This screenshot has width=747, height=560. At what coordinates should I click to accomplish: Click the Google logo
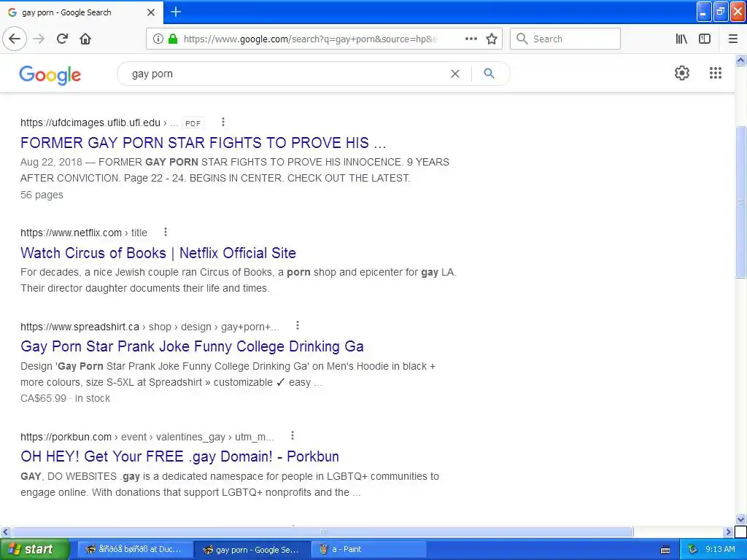pyautogui.click(x=50, y=75)
